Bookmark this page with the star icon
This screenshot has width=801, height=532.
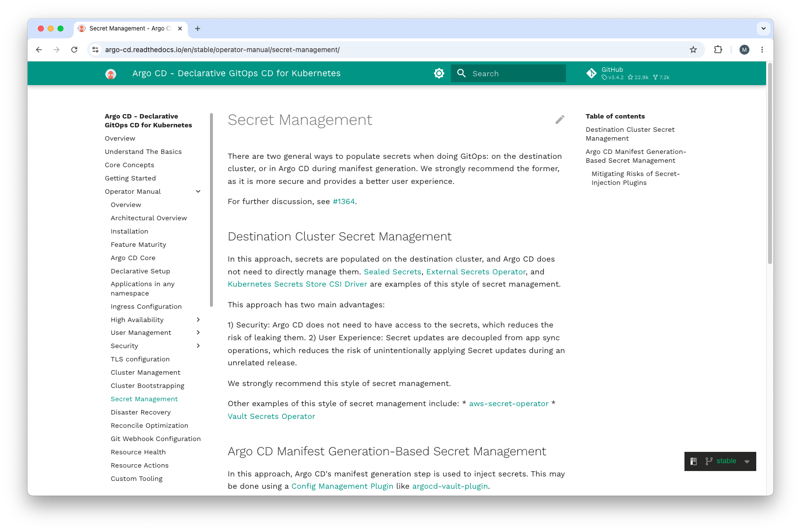[x=693, y=50]
